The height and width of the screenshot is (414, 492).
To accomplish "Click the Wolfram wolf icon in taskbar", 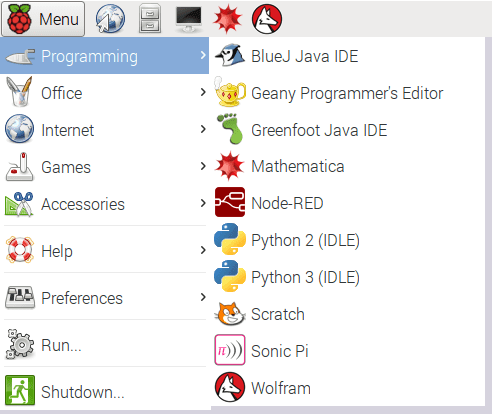I will point(267,19).
